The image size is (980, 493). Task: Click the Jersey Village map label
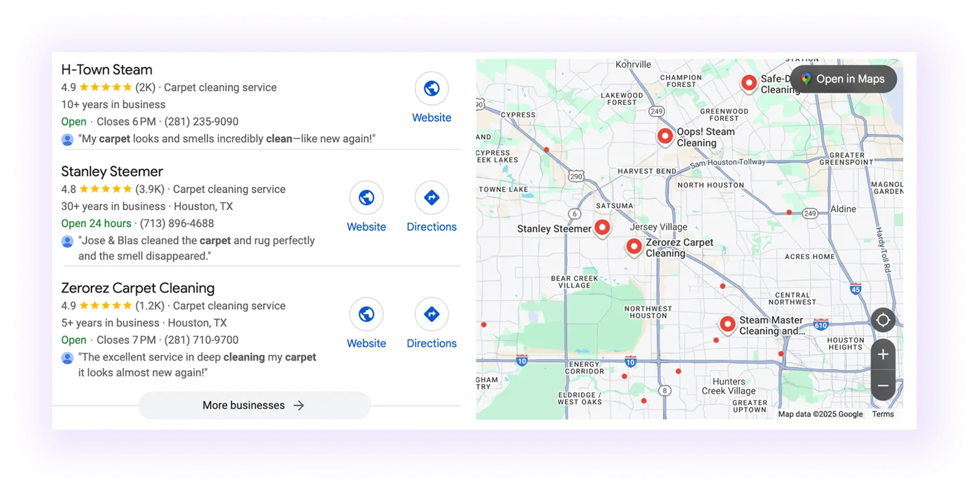[658, 227]
